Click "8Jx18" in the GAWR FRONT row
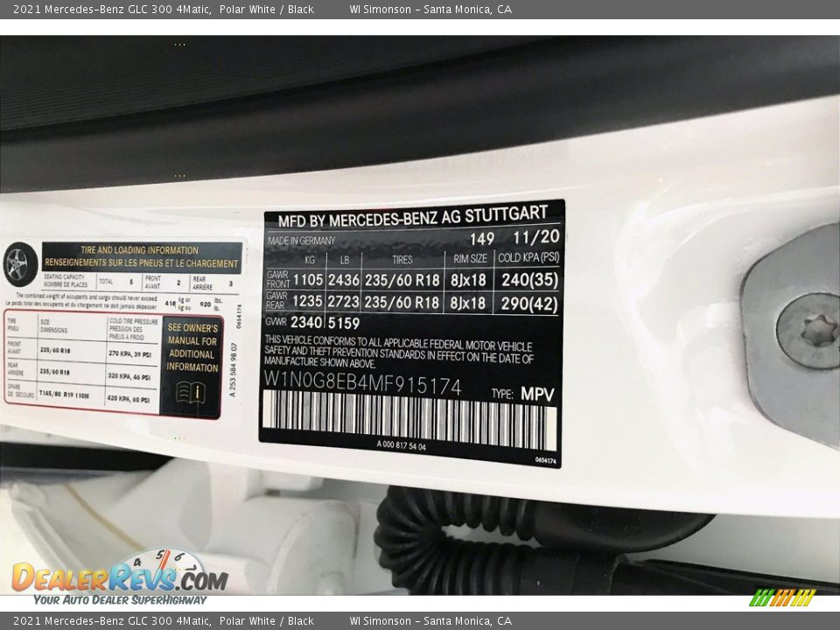Viewport: 840px width, 630px height. tap(468, 280)
